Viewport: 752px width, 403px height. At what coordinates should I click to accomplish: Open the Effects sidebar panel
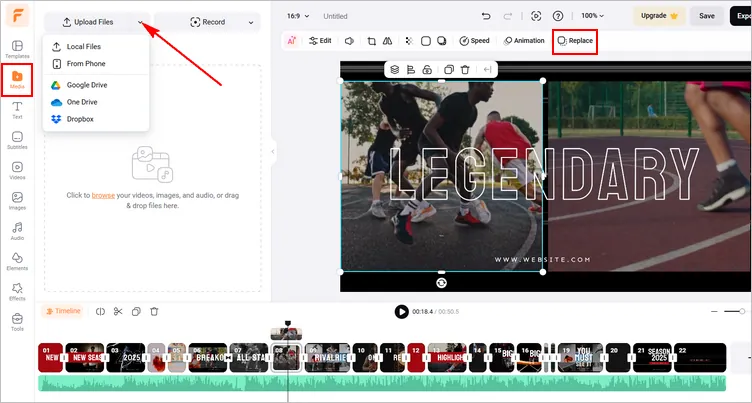click(17, 292)
